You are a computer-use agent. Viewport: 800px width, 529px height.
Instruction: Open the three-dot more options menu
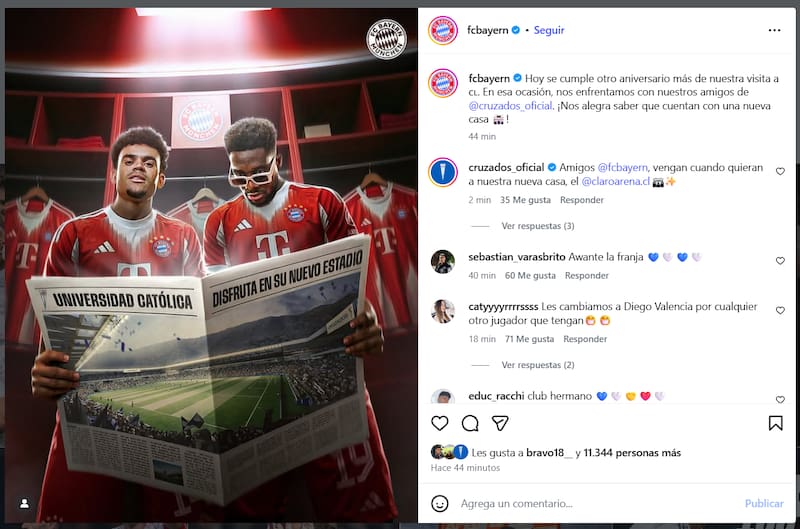(x=774, y=30)
